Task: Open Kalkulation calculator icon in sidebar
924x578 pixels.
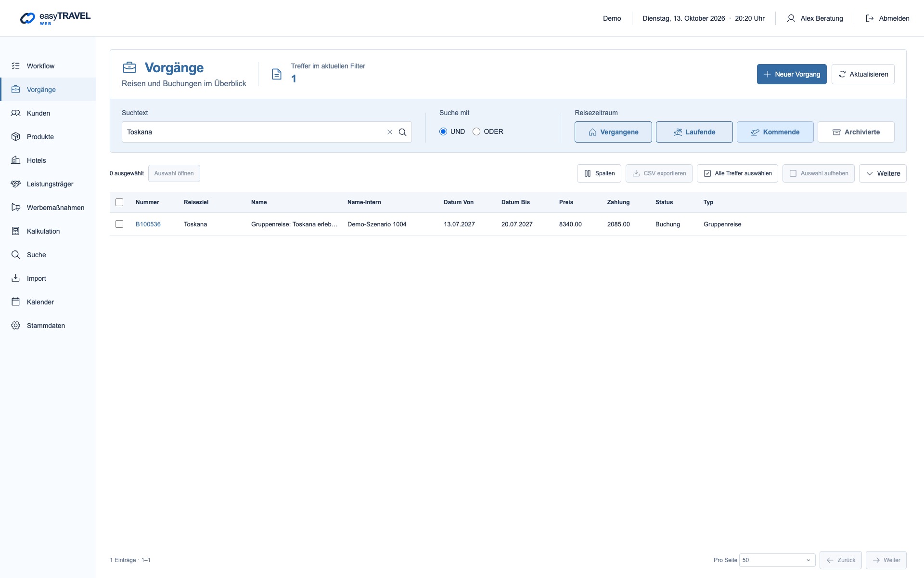Action: pyautogui.click(x=16, y=231)
